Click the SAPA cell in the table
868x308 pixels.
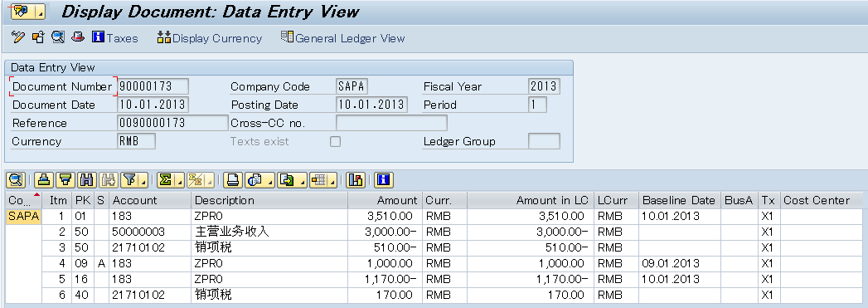(x=24, y=216)
